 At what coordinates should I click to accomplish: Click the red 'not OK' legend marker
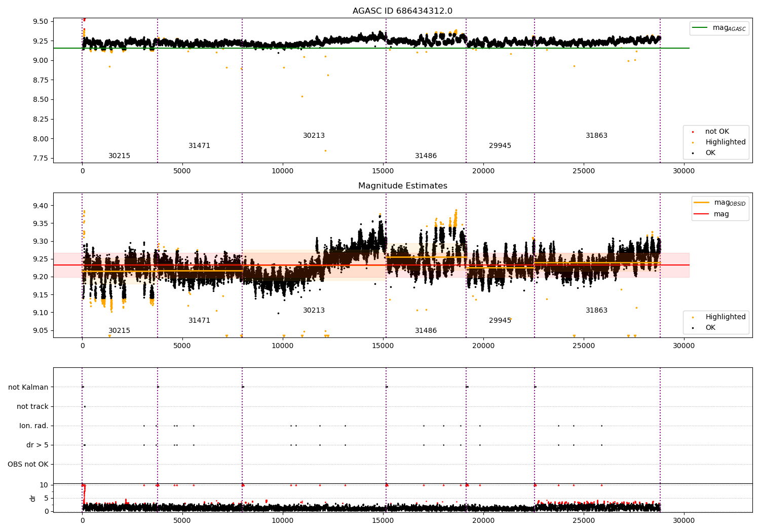tap(693, 132)
